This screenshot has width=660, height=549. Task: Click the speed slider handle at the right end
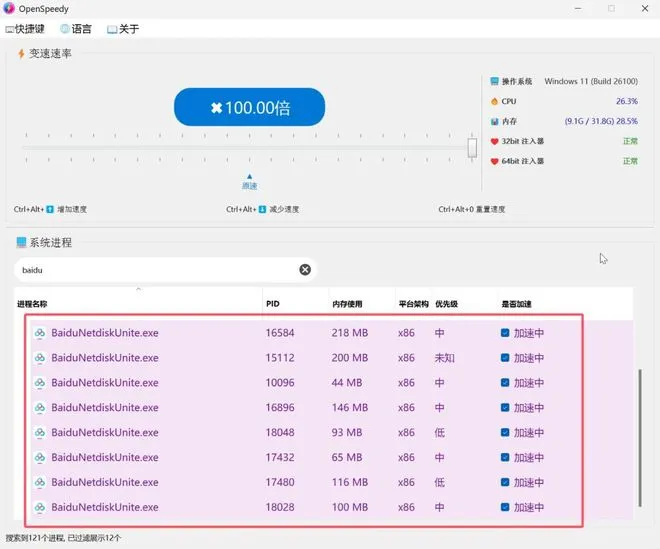pyautogui.click(x=472, y=148)
